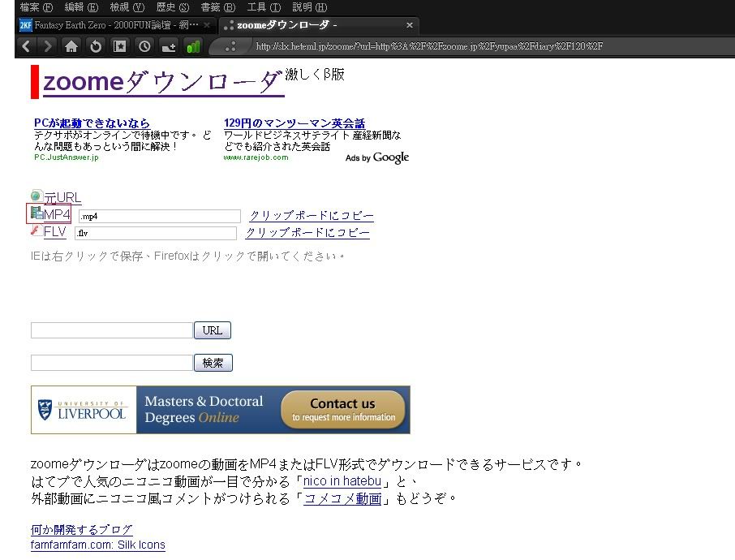Click the address bar URL field
The width and height of the screenshot is (735, 560).
429,46
